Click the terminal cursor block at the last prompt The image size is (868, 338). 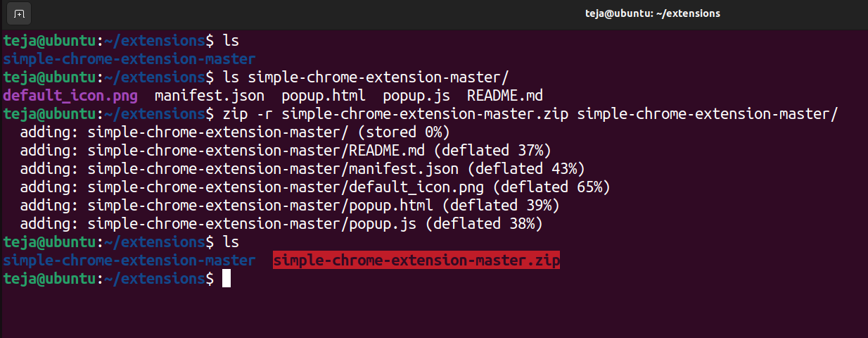click(226, 279)
